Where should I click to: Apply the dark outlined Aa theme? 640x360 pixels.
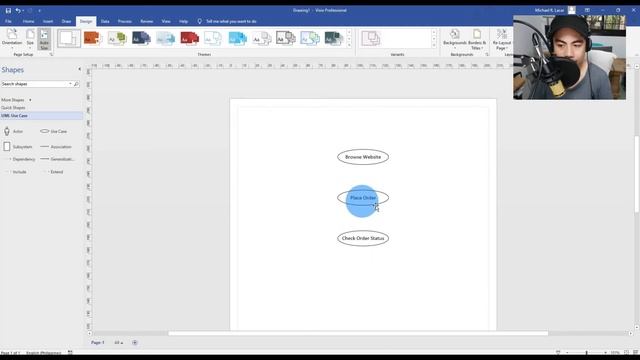(285, 39)
